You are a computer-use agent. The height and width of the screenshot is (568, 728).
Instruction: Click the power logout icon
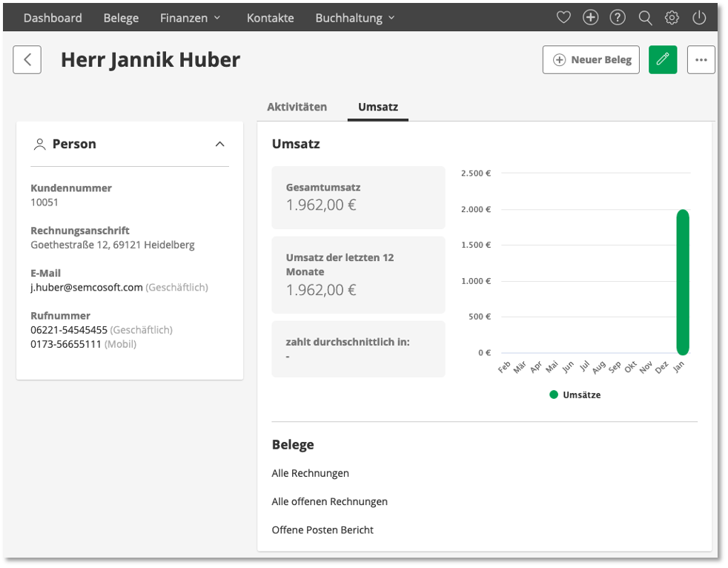coord(699,18)
